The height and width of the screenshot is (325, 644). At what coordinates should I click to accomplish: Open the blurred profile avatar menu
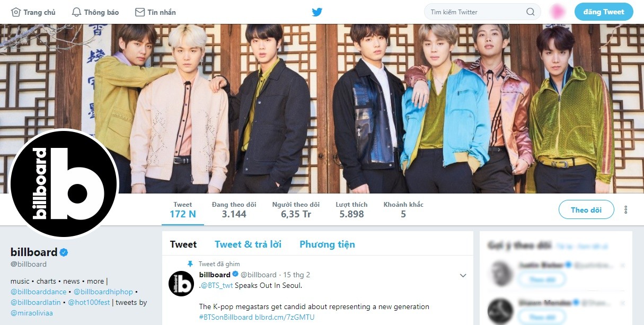point(557,12)
